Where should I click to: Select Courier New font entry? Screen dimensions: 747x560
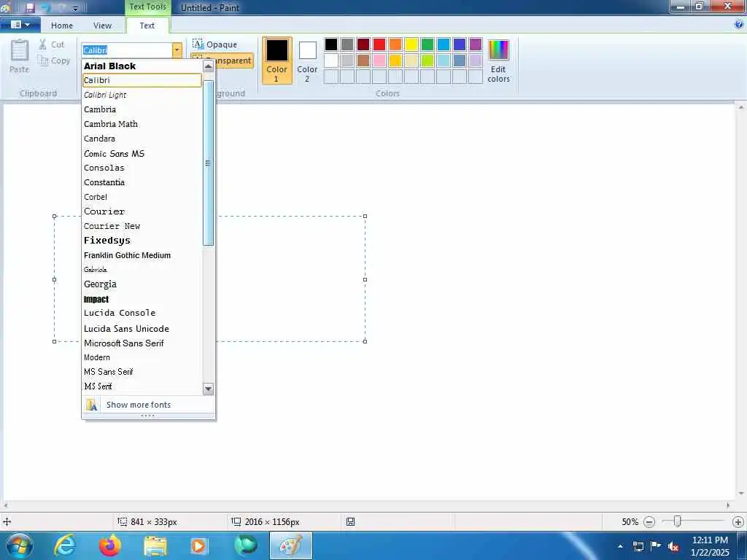[x=142, y=226]
